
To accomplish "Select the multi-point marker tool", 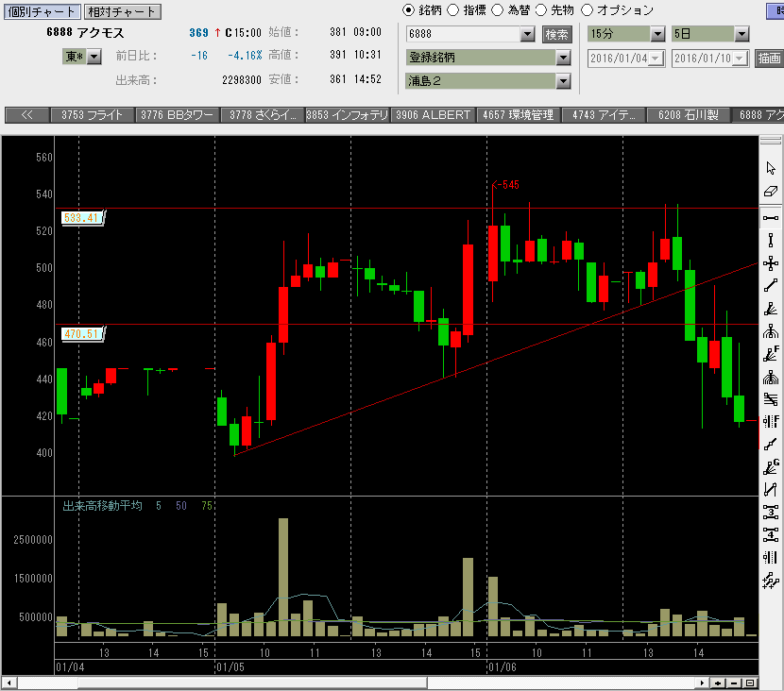I will point(771,581).
